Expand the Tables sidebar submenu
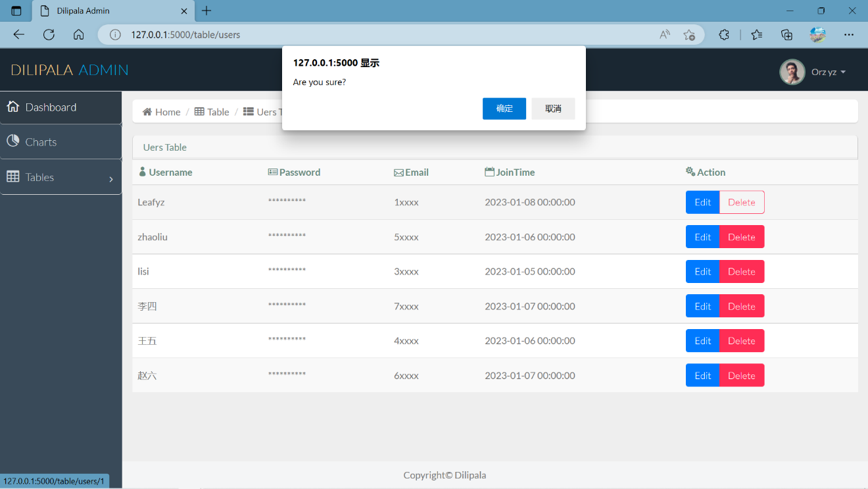 pyautogui.click(x=60, y=177)
